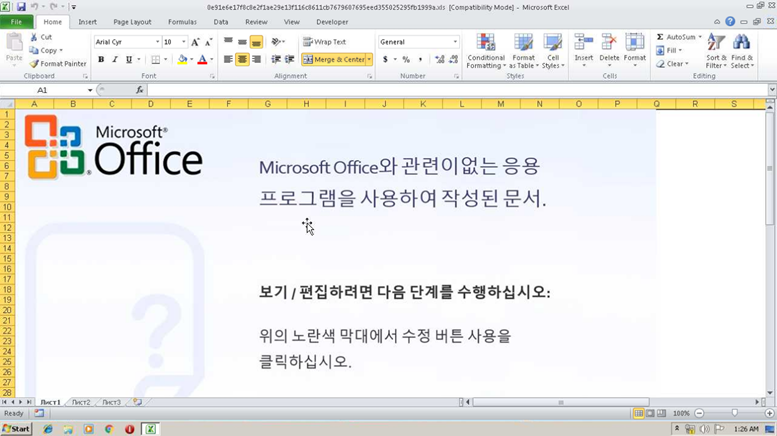Click the Windows Start button
Viewport: 777px width, 436px height.
point(16,429)
